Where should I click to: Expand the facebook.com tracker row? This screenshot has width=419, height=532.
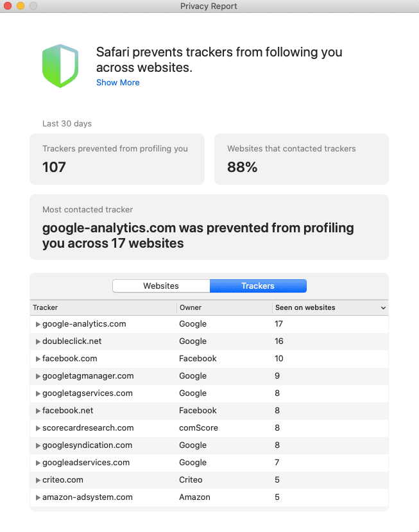pos(38,359)
